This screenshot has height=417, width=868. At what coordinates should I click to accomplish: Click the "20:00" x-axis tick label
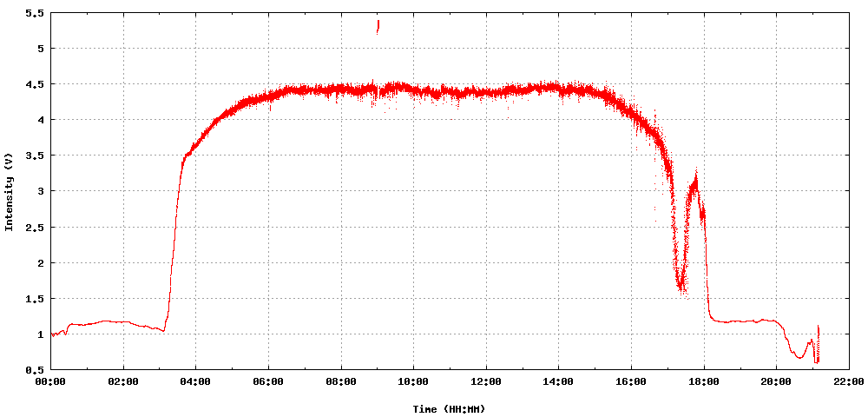(776, 381)
